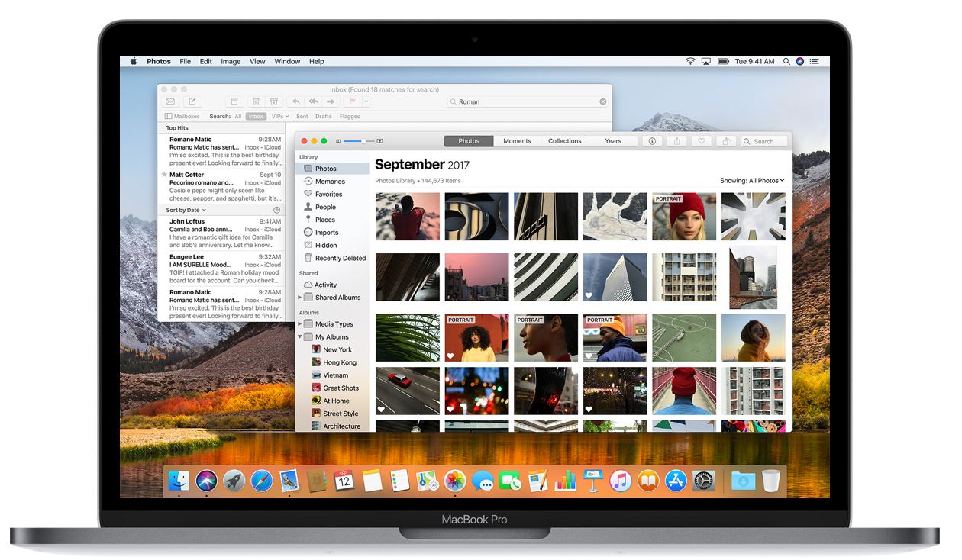The image size is (962, 560).
Task: Open Messages from the Dock
Action: click(x=483, y=481)
